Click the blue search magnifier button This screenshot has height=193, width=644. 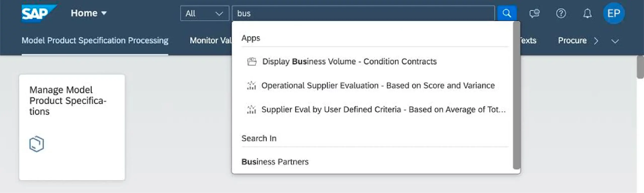(507, 13)
